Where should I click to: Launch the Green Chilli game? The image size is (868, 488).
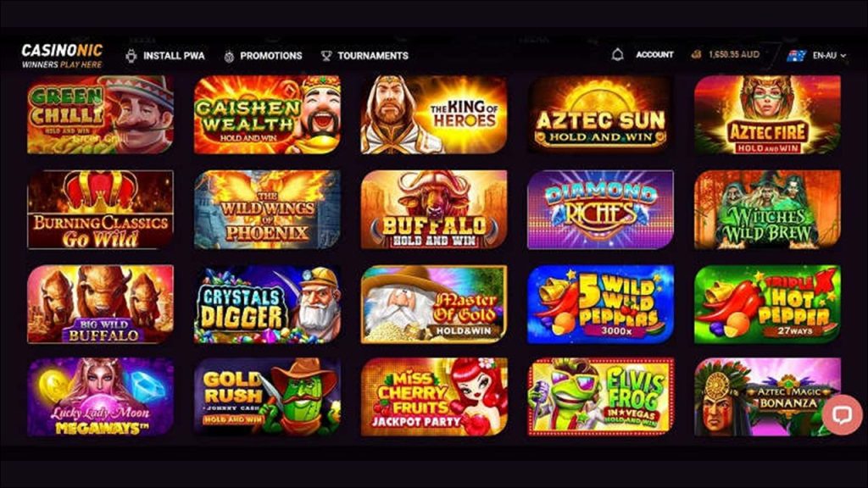click(x=100, y=115)
